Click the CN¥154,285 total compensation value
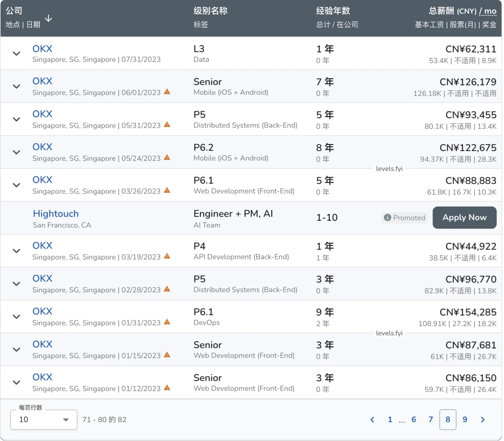 tap(468, 312)
